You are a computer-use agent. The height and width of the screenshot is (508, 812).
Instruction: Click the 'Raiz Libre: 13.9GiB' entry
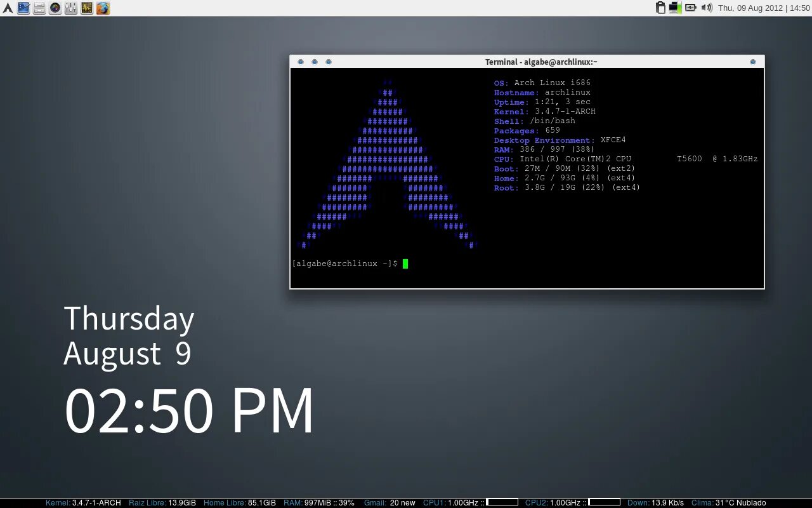(x=162, y=503)
